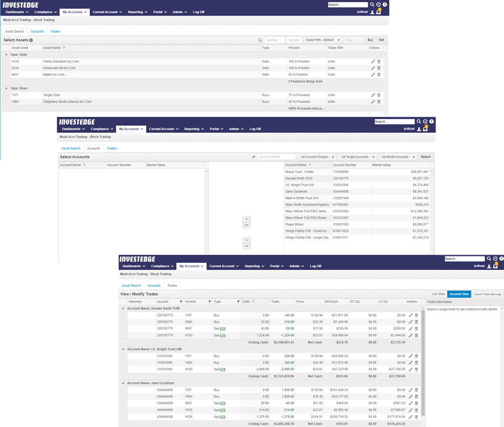Click recent-items clock icon in Trades window header
The width and height of the screenshot is (504, 427).
[x=495, y=259]
